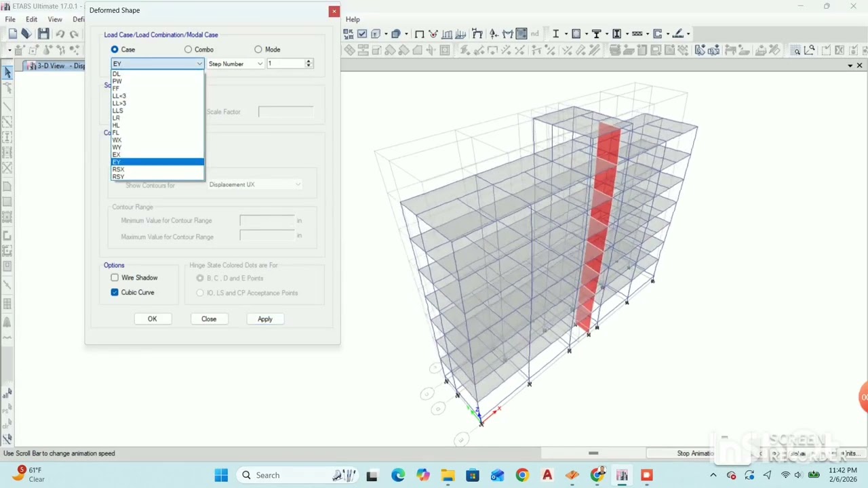This screenshot has width=868, height=488.
Task: Click the task view icon on taskbar
Action: [372, 475]
